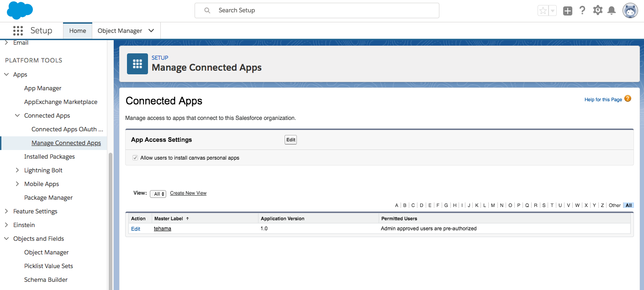Image resolution: width=644 pixels, height=290 pixels.
Task: Click the 1.0 version cell
Action: 264,228
